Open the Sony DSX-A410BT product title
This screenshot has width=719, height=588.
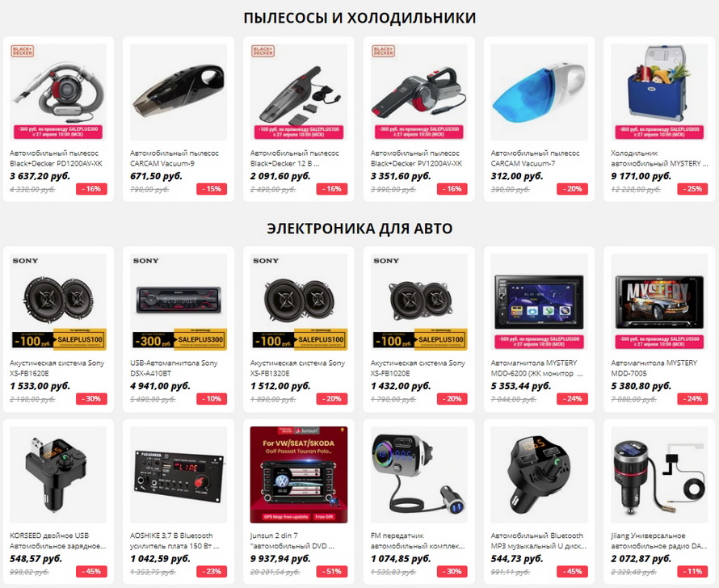coord(174,368)
